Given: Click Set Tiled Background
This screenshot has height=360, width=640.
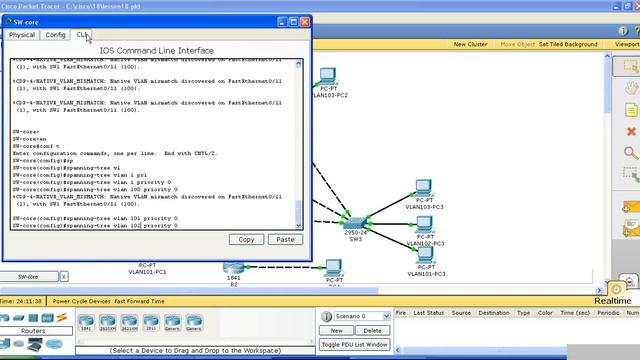Looking at the screenshot, I should click(x=568, y=44).
